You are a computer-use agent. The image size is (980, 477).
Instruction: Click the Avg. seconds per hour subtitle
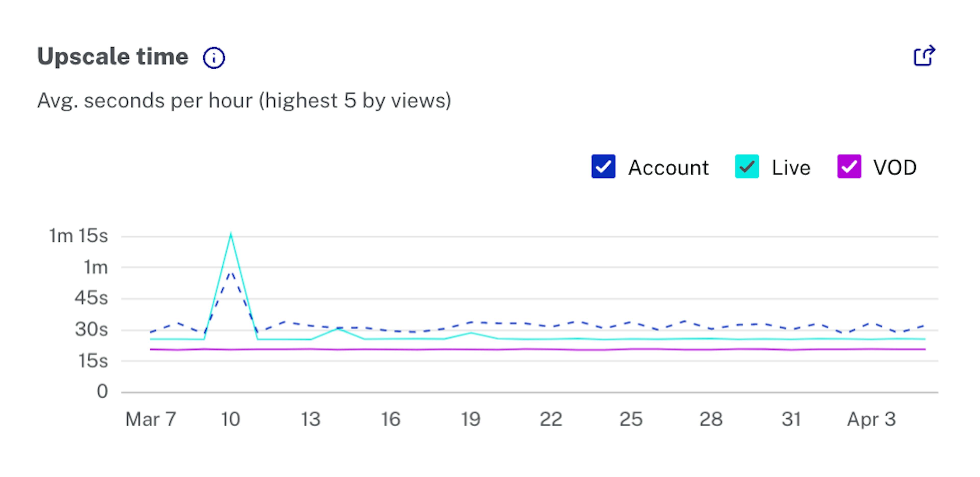point(244,101)
